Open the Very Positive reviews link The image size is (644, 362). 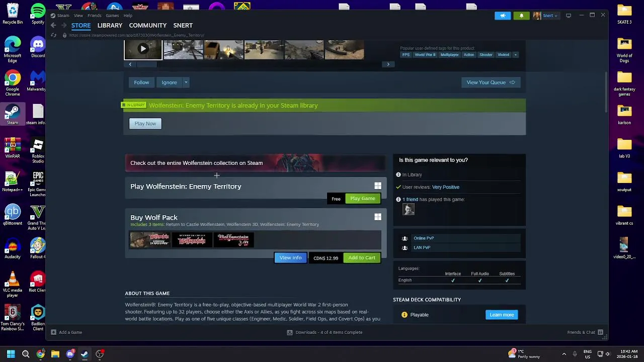point(445,187)
